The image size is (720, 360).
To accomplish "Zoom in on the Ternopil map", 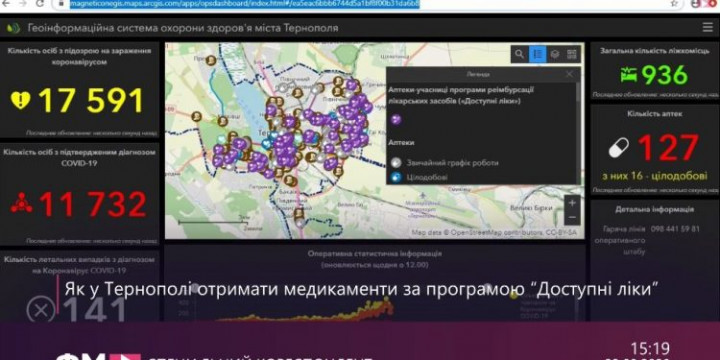I will tap(572, 202).
